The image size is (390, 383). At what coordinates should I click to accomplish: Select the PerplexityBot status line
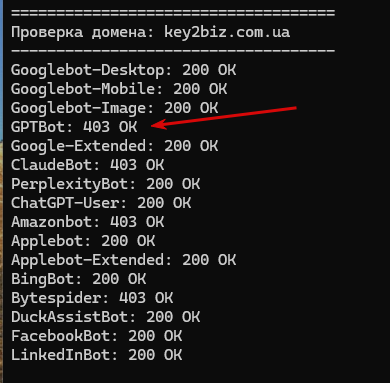[x=106, y=184]
